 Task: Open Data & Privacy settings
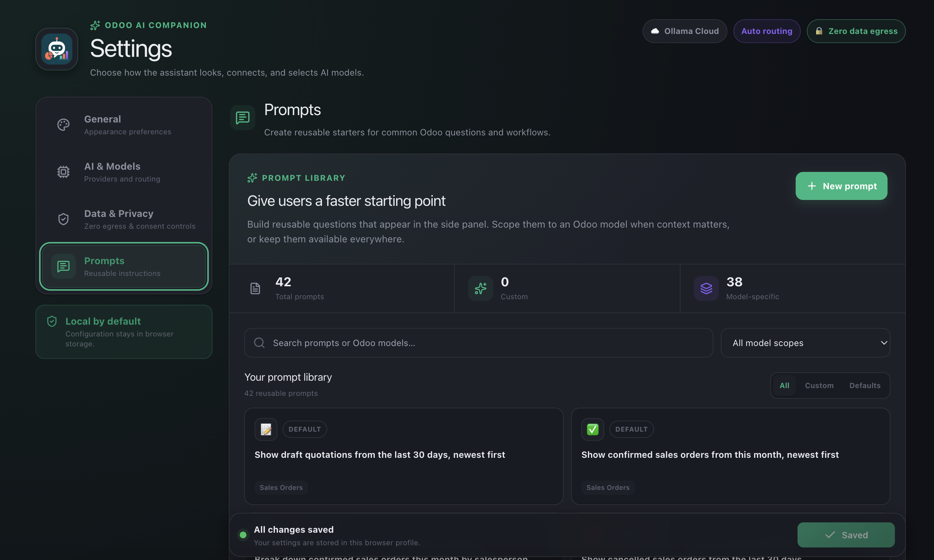click(x=124, y=219)
